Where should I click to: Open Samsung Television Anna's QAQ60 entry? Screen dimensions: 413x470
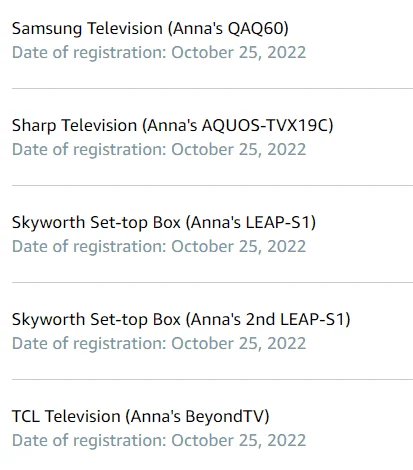[x=150, y=28]
